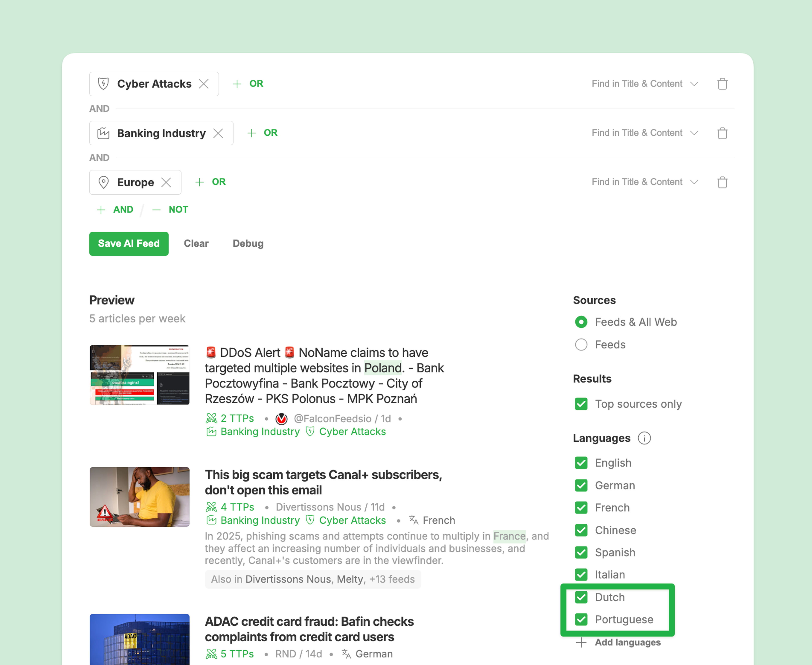The width and height of the screenshot is (812, 665).
Task: Open DDoS Alert article thumbnail
Action: click(139, 375)
